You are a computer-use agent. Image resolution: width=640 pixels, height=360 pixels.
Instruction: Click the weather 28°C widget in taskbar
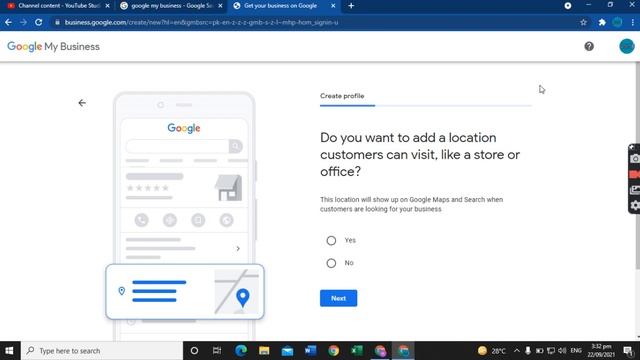point(492,351)
